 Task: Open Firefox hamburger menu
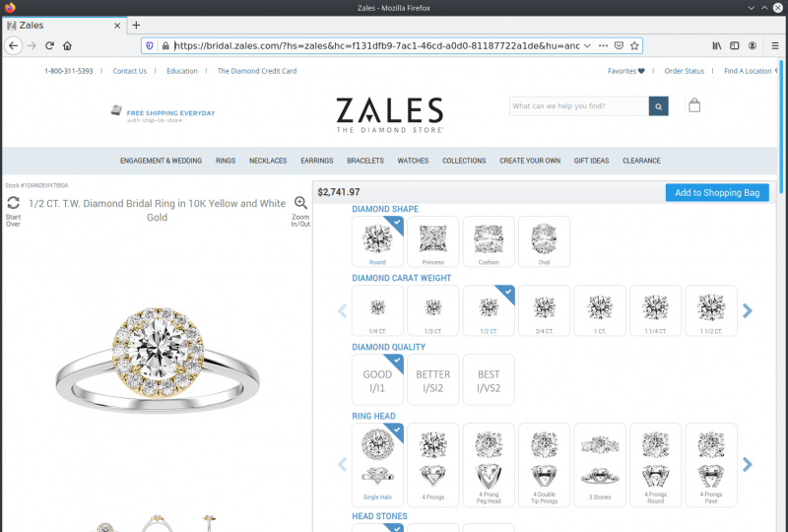point(774,45)
